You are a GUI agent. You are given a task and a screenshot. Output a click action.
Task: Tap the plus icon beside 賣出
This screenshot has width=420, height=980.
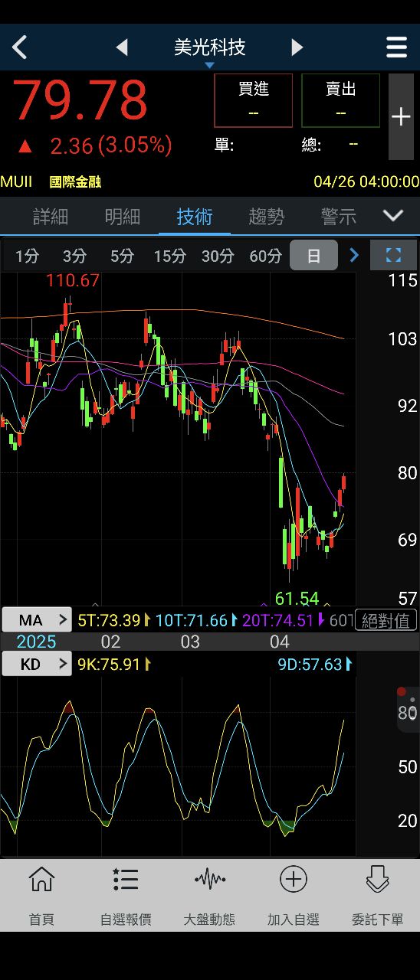[401, 116]
